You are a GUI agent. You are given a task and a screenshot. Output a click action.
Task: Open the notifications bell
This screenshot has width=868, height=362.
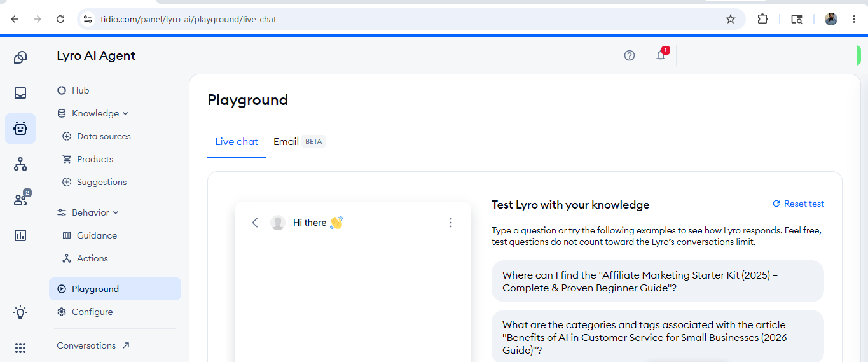click(661, 55)
